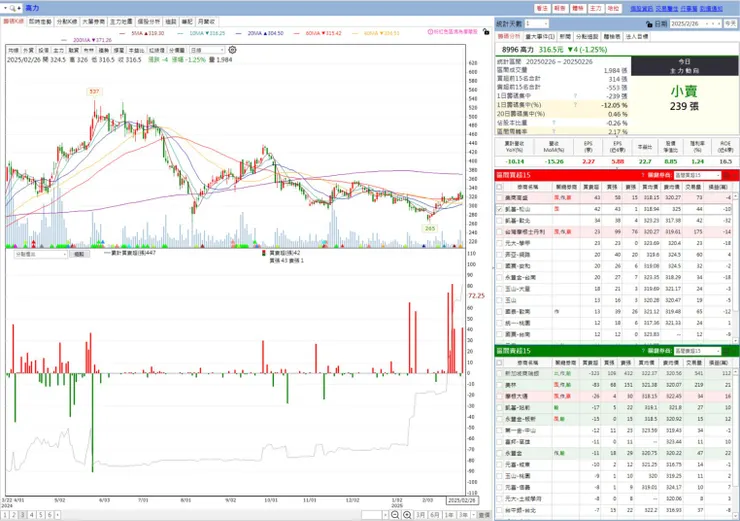This screenshot has width=740, height=521.
Task: Open the 日線 period dropdown
Action: click(x=206, y=50)
